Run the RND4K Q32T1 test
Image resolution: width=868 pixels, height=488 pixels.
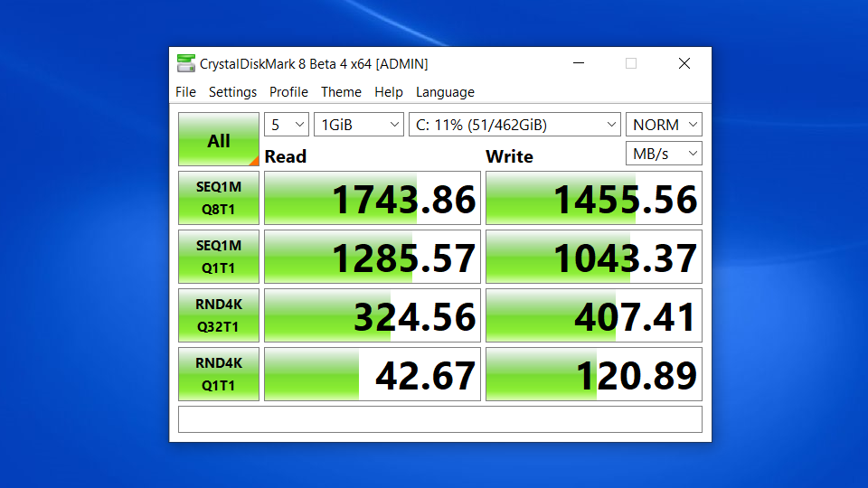pyautogui.click(x=219, y=315)
